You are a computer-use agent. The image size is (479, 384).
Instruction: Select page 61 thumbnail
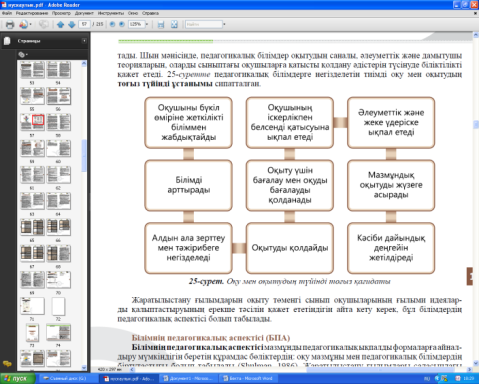pos(32,175)
